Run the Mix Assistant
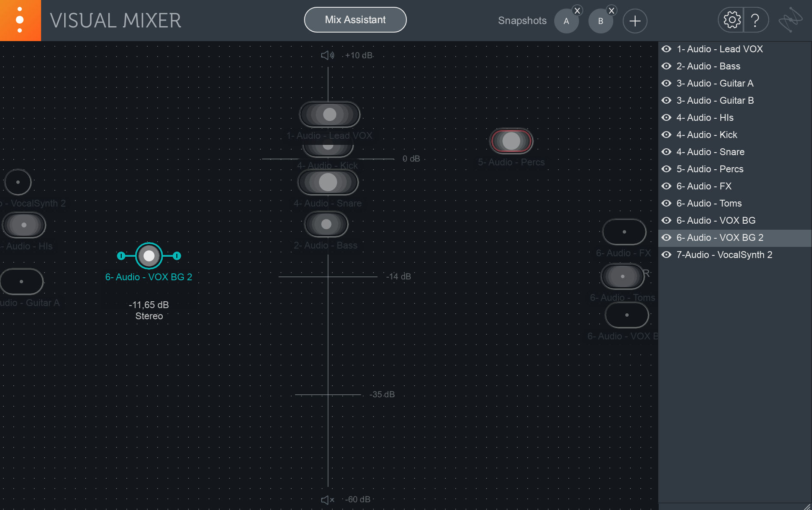 click(x=355, y=19)
